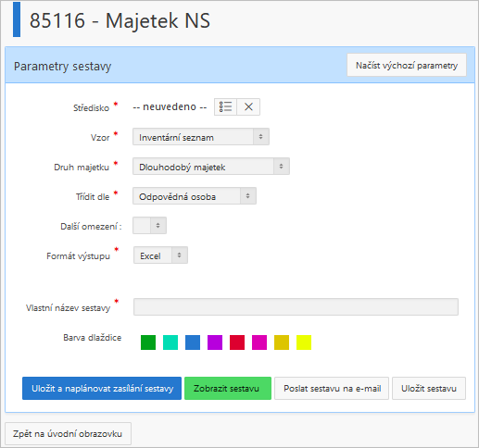Open the Vzor dropdown

tap(201, 137)
